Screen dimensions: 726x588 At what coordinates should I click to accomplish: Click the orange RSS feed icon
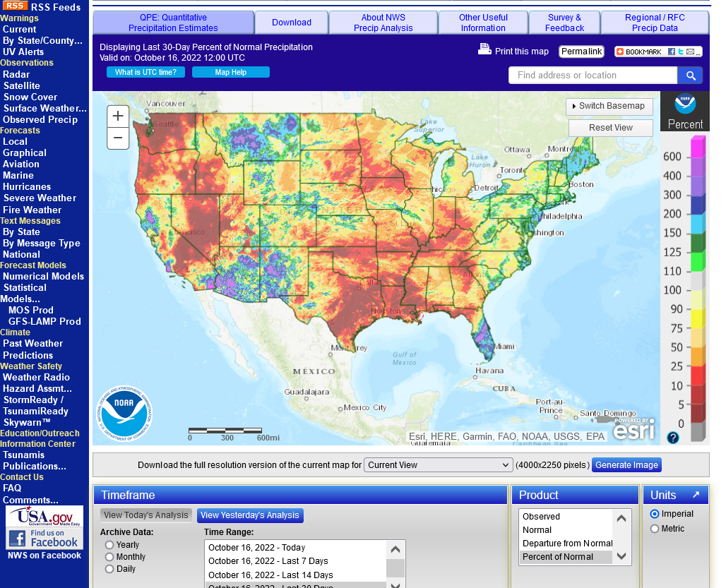pos(15,6)
